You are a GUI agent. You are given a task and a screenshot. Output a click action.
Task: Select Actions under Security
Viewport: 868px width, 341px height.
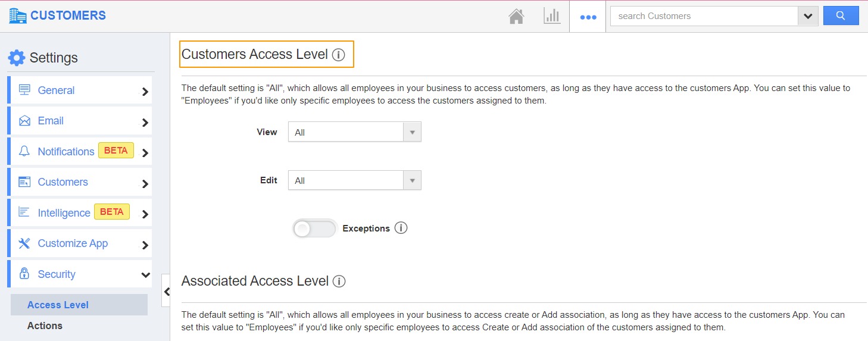coord(45,326)
